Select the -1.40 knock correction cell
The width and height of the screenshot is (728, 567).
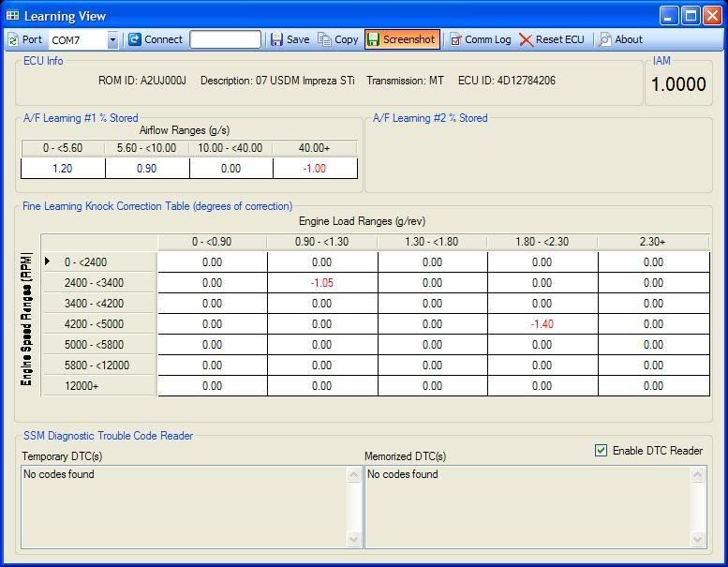point(542,324)
